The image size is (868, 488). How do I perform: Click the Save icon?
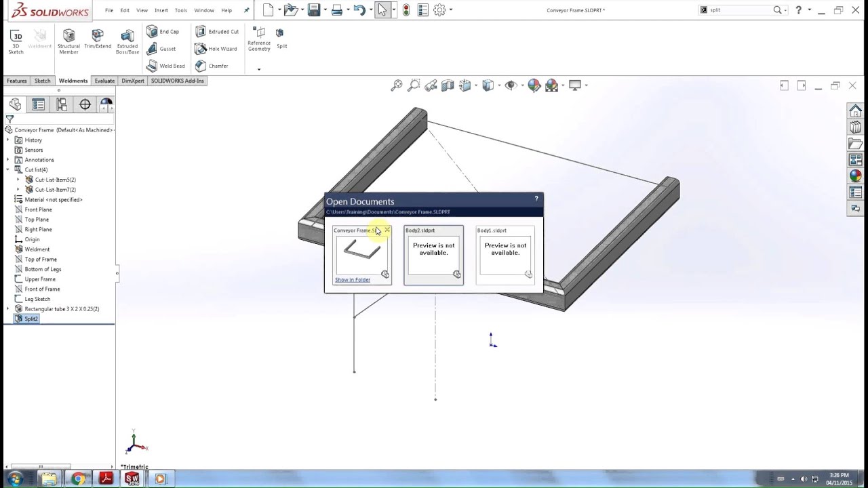(x=313, y=10)
